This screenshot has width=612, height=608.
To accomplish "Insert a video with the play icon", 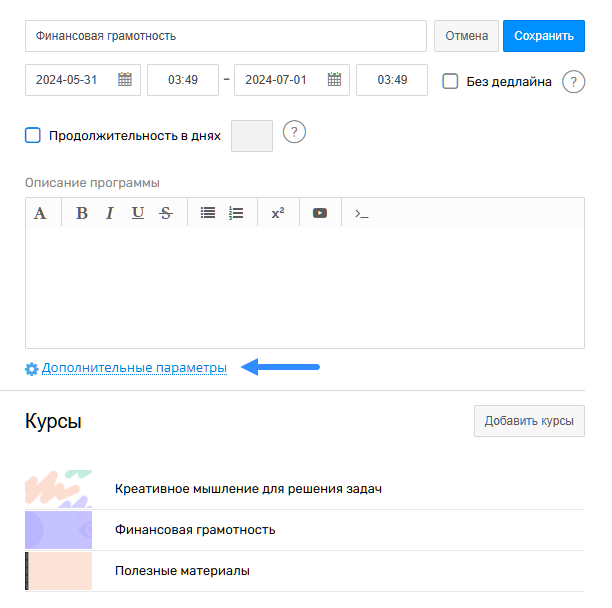I will [x=320, y=213].
